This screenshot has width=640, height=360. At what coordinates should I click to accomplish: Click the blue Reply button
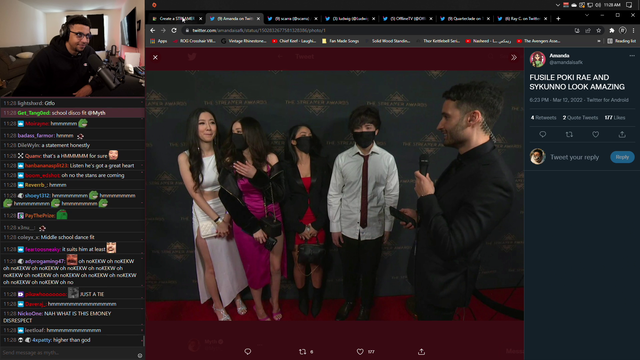coord(622,157)
